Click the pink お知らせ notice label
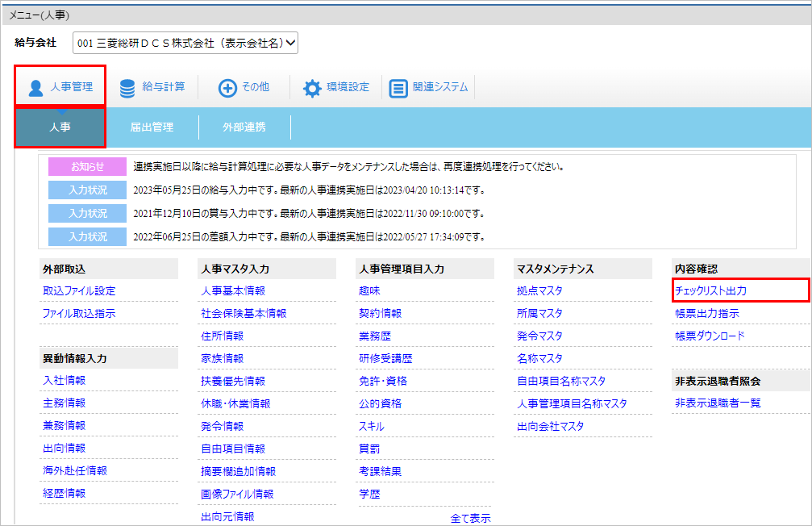This screenshot has width=812, height=526. click(x=88, y=166)
